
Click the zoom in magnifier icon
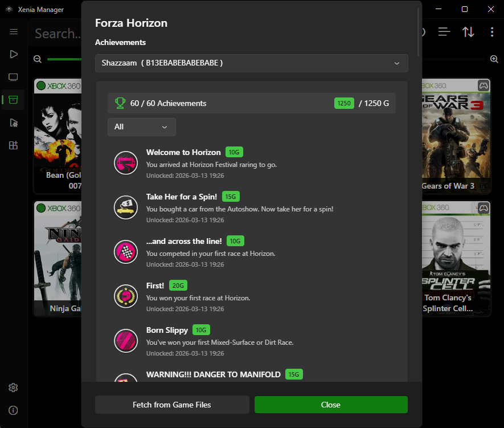click(x=494, y=59)
